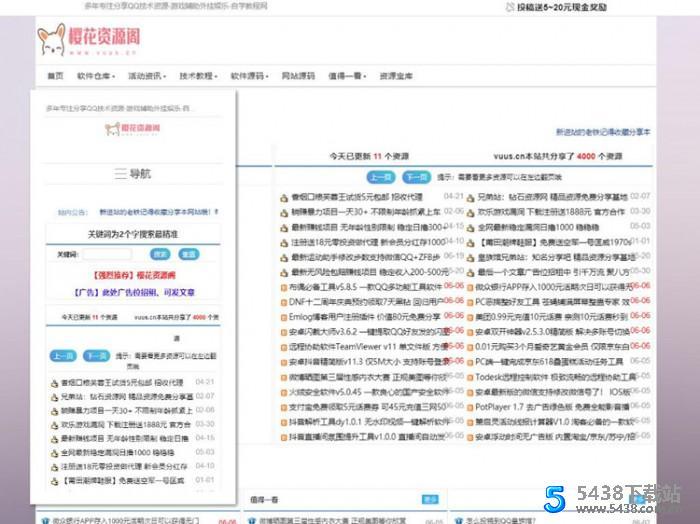Open 微众银行APP存入1000元 post in the main list
This screenshot has height=524, width=700.
[554, 287]
